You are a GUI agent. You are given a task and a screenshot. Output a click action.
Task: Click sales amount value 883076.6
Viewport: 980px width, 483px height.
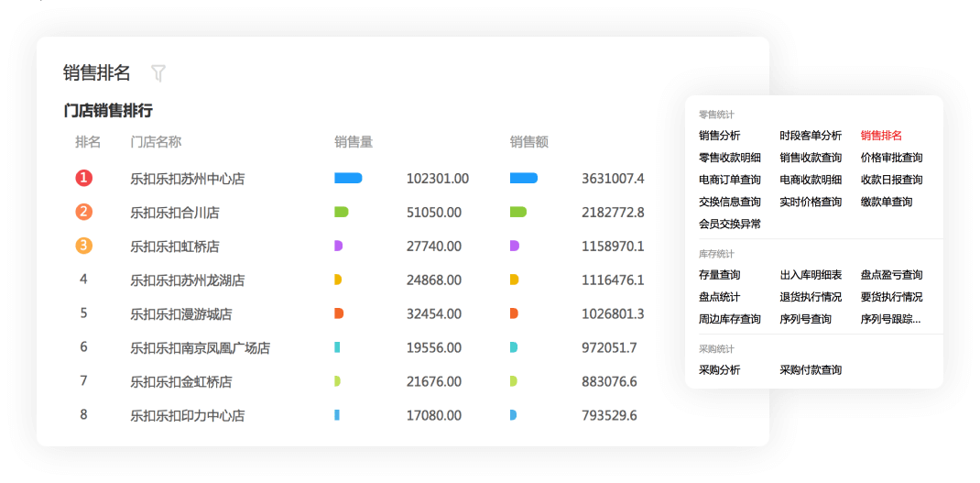coord(609,381)
